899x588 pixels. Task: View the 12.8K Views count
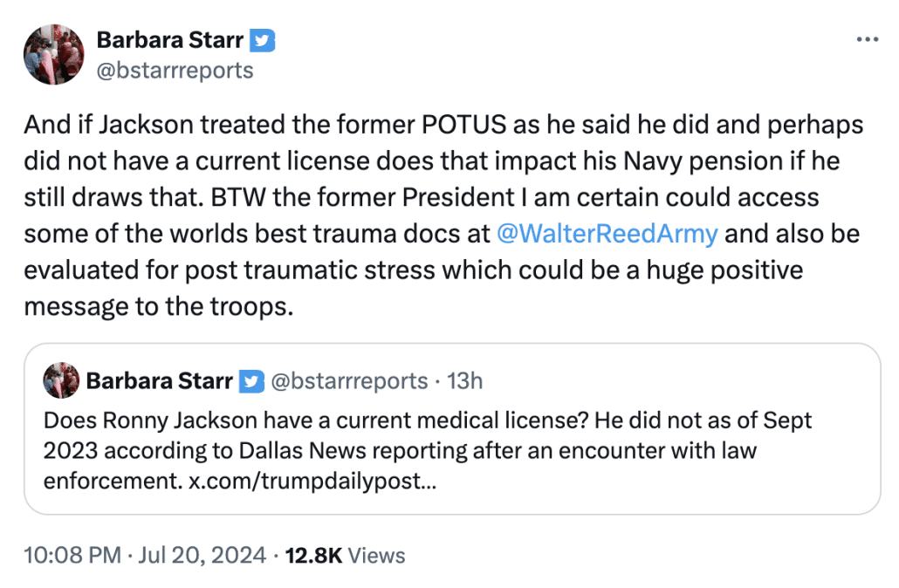[345, 556]
